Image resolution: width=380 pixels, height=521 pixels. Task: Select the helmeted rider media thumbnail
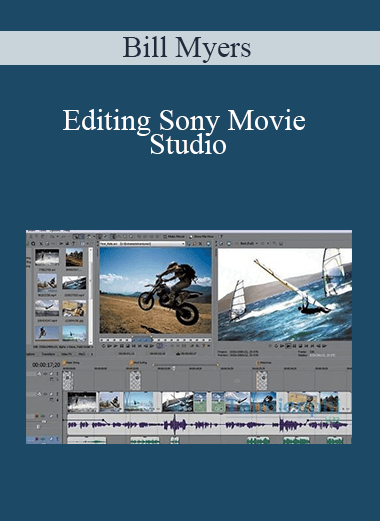click(74, 308)
